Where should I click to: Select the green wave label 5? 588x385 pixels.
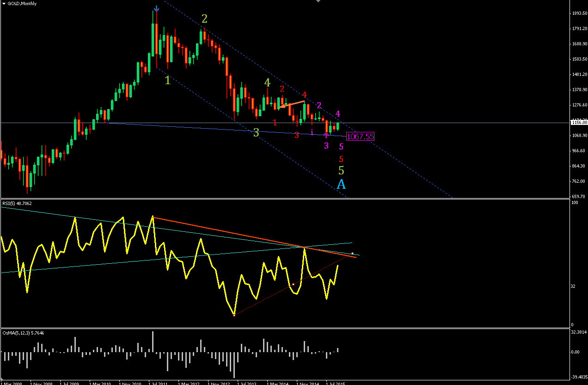[341, 170]
